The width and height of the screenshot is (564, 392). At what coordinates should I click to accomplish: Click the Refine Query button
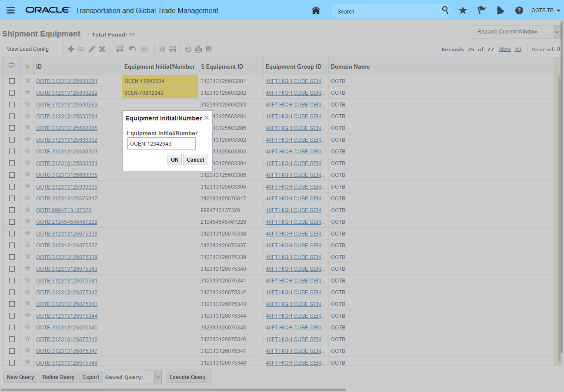(58, 377)
